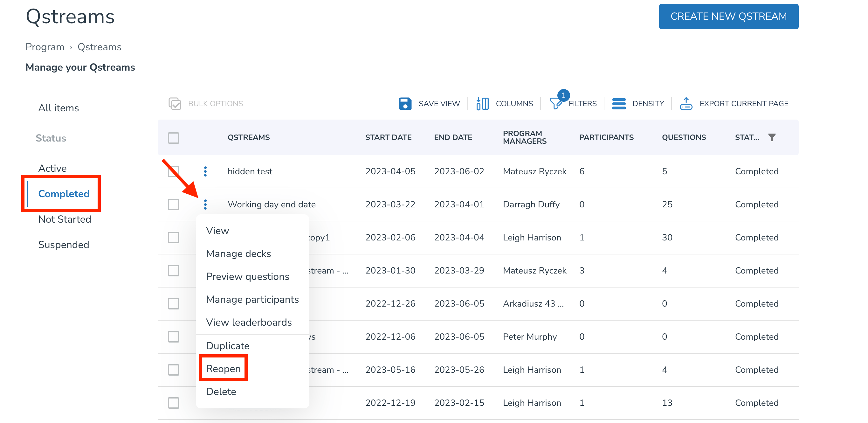Open actions menu for Working day end date
This screenshot has height=423, width=868.
205,204
